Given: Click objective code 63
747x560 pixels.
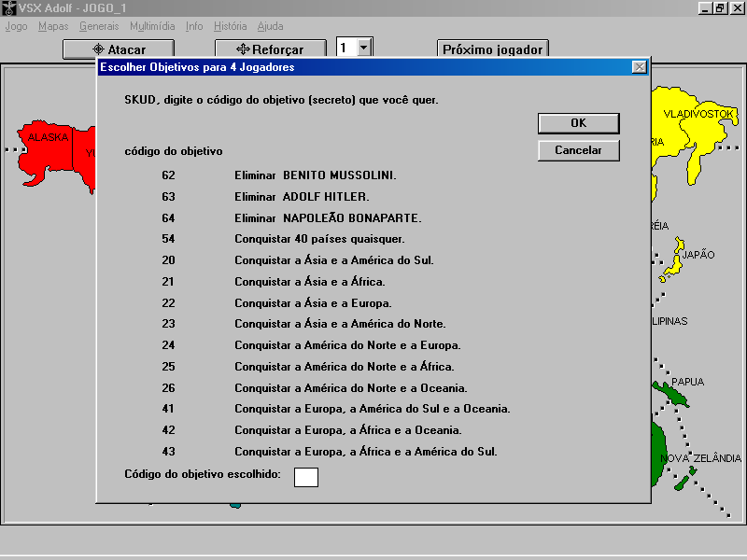Looking at the screenshot, I should point(168,197).
